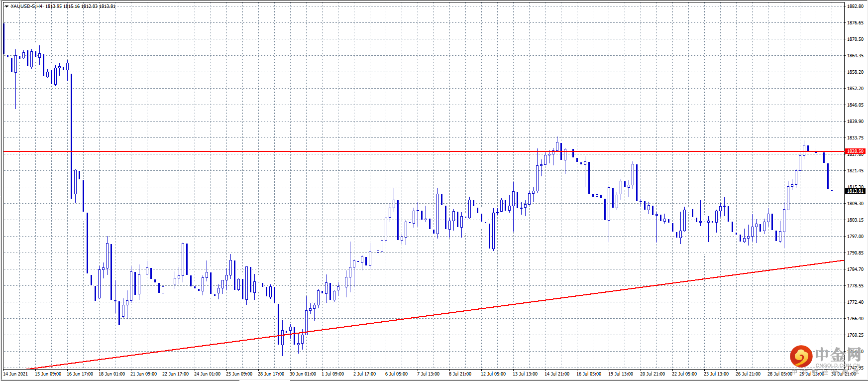This screenshot has width=868, height=381.
Task: Click the 1766.40 price scale value
Action: pos(856,319)
